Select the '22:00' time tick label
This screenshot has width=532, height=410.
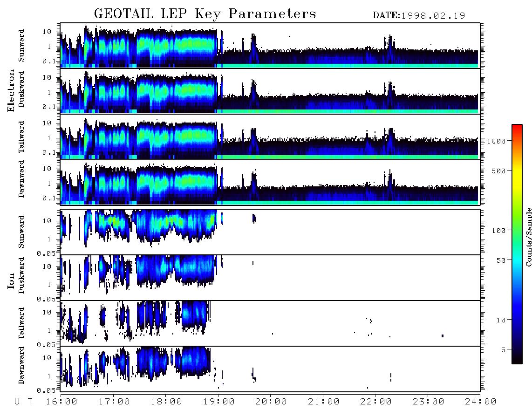tap(376, 402)
